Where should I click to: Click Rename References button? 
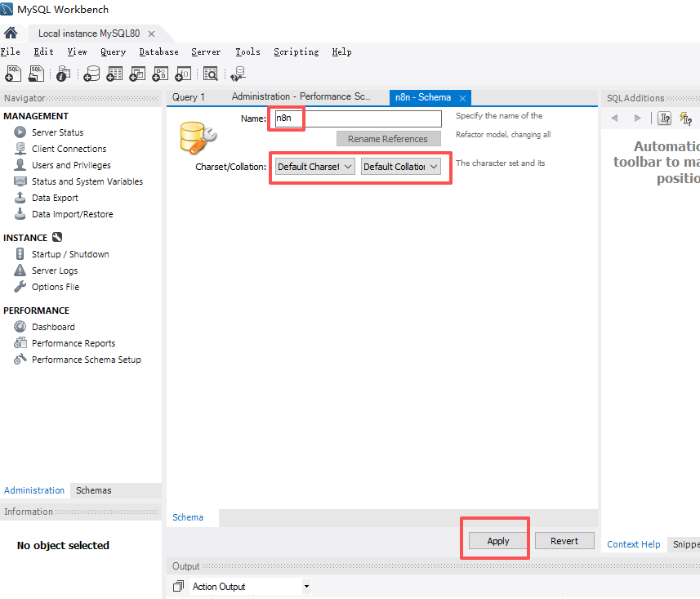point(389,139)
